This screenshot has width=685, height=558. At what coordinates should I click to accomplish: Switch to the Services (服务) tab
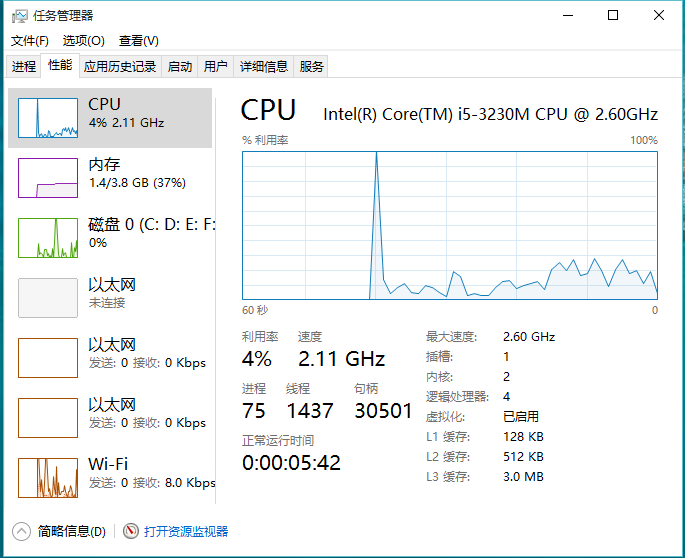[312, 67]
